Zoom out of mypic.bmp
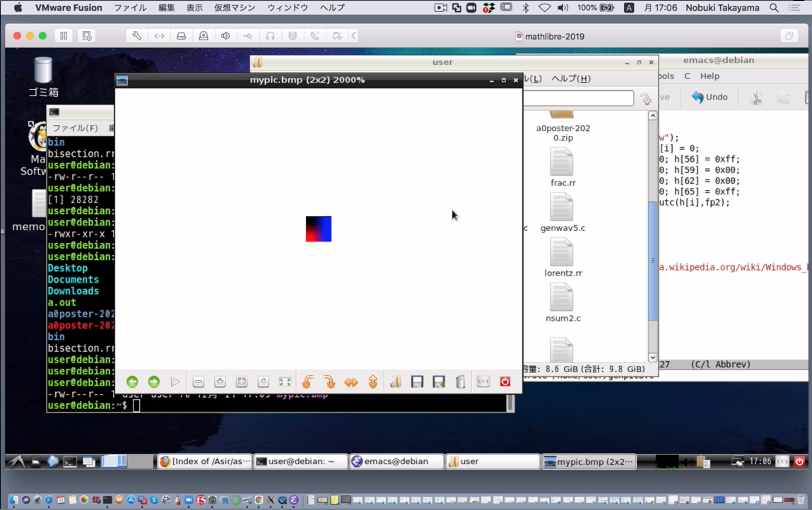The image size is (812, 510). point(199,382)
